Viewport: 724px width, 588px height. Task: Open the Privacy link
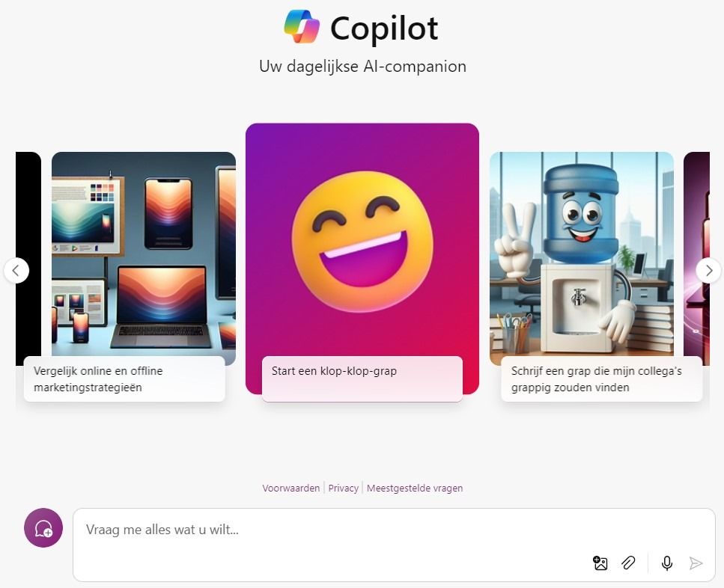(x=343, y=488)
